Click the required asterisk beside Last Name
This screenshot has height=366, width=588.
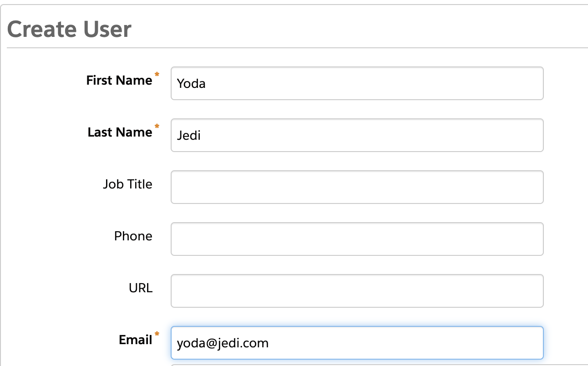tap(157, 127)
